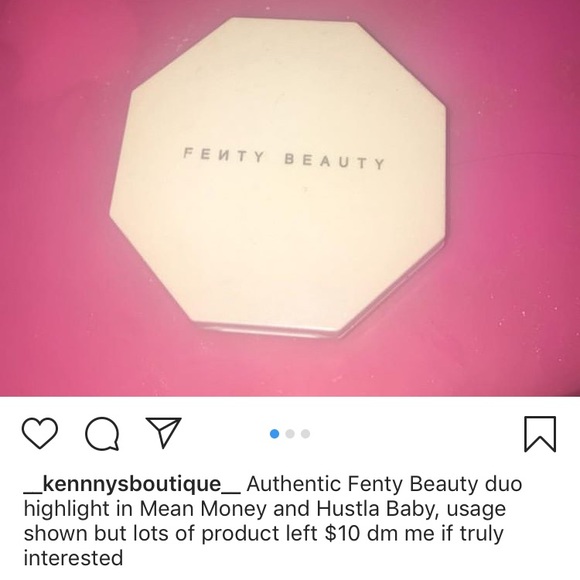
Task: Tap the caption word 'interested'
Action: tap(73, 558)
